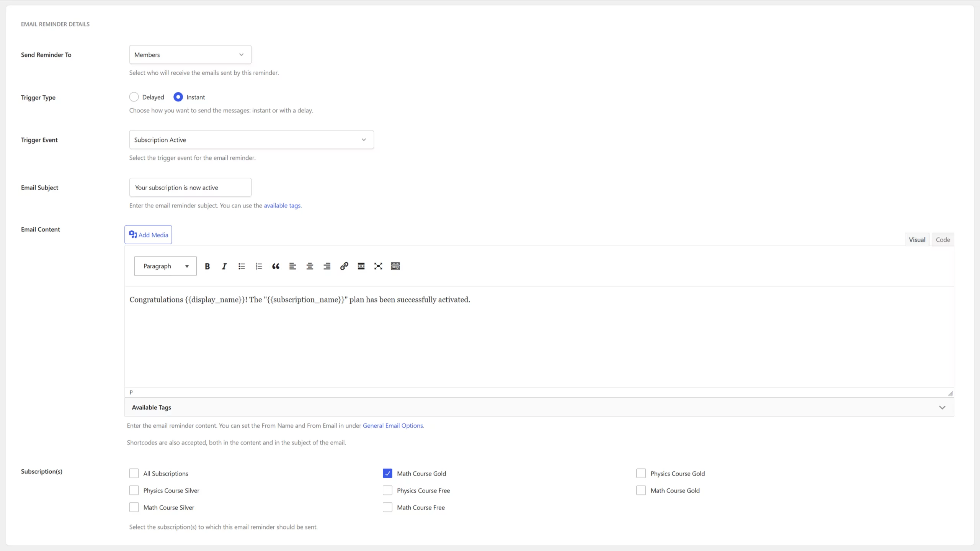Select the Instant trigger type
980x551 pixels.
pos(178,97)
